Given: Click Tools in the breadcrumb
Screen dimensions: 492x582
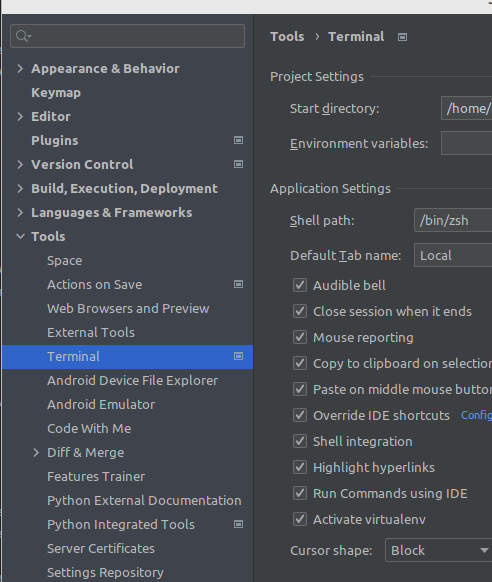Looking at the screenshot, I should coord(287,37).
